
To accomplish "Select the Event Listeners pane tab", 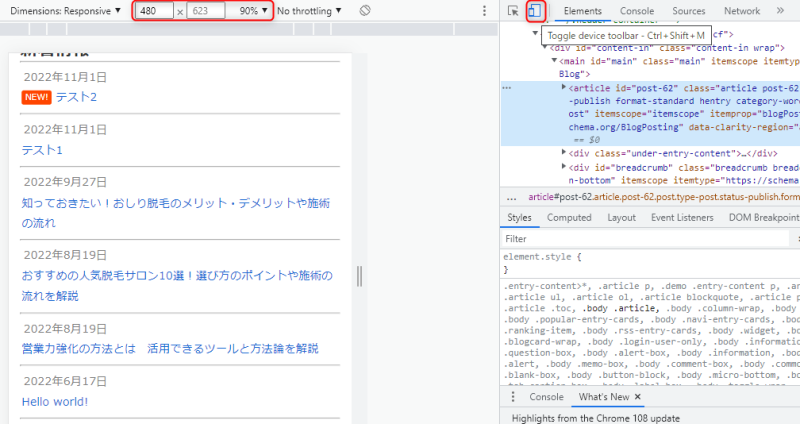I will (x=682, y=217).
